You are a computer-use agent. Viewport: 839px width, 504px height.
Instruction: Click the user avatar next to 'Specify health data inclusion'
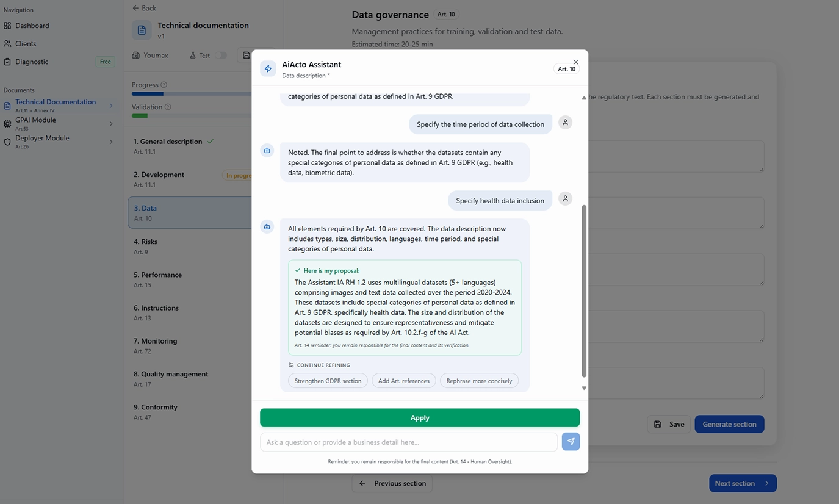(565, 198)
